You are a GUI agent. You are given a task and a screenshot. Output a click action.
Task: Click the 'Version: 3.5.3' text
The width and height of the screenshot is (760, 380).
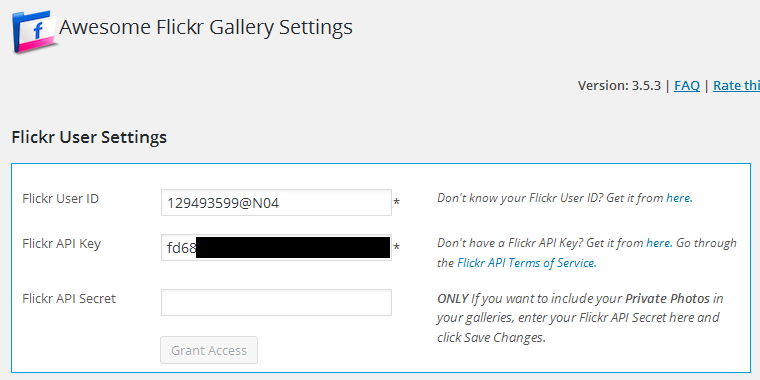[619, 86]
